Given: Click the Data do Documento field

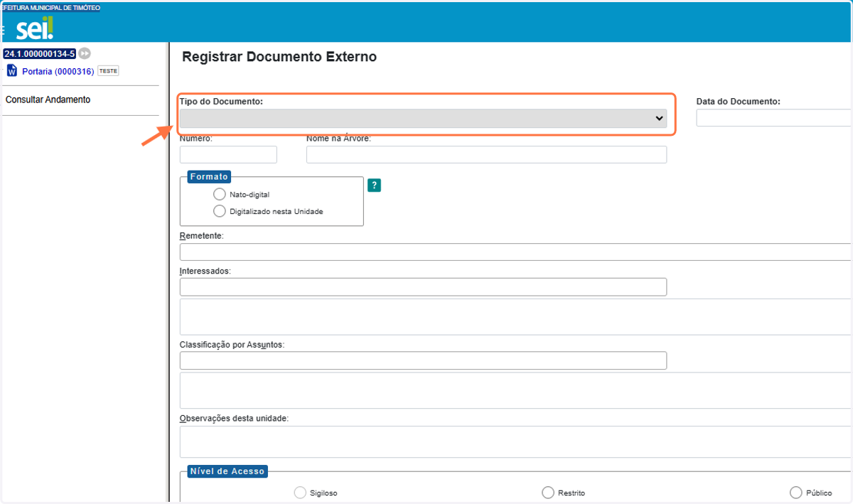Looking at the screenshot, I should [x=774, y=118].
